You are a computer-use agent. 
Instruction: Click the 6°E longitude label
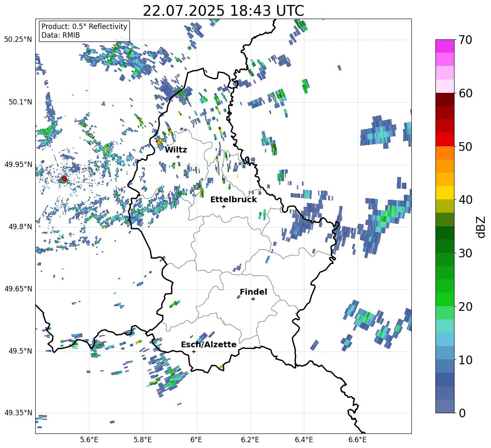[196, 440]
